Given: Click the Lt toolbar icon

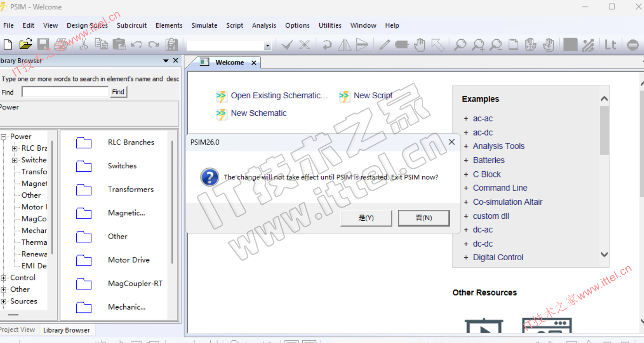Looking at the screenshot, I should pos(610,45).
